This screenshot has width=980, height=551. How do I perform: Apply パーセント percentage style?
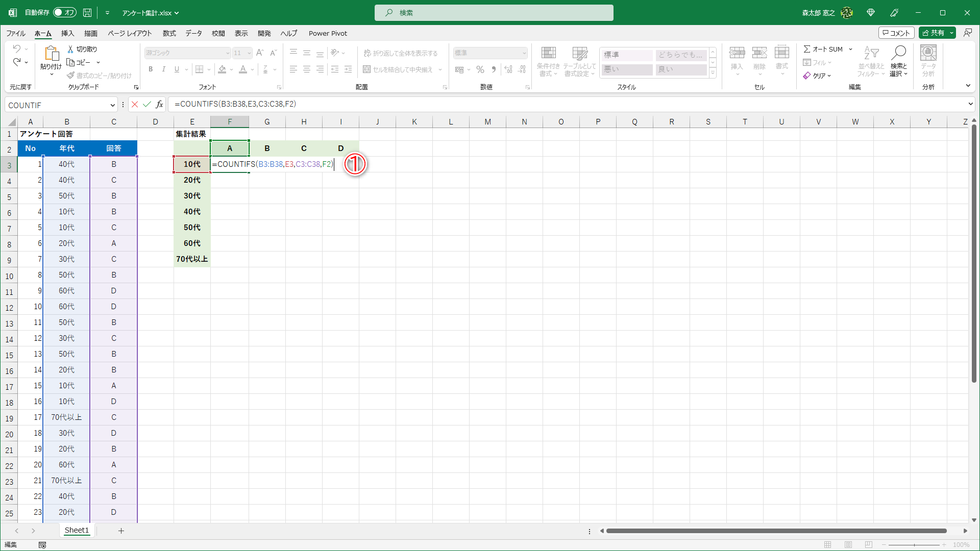tap(480, 69)
